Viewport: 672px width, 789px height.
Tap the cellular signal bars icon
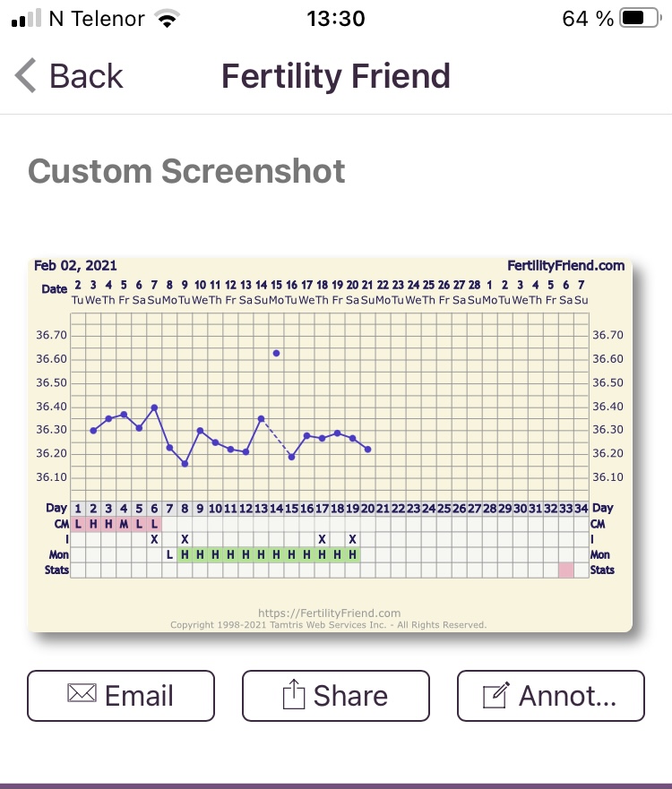pos(27,18)
